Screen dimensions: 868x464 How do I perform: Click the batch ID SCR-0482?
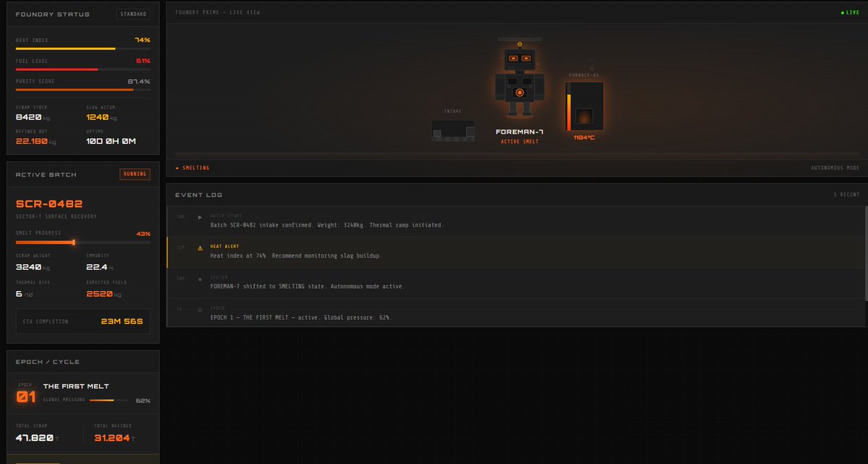tap(48, 204)
